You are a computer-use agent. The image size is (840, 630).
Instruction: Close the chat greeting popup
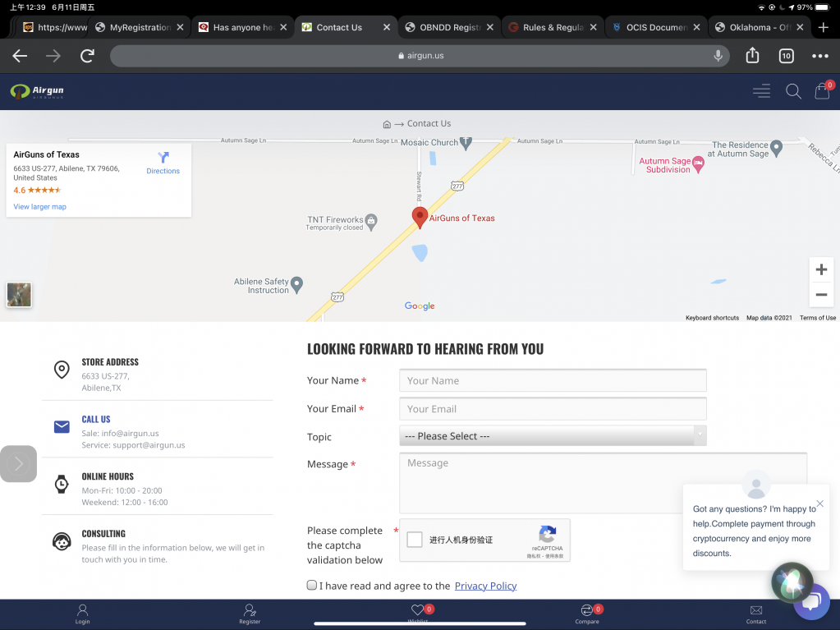point(819,504)
